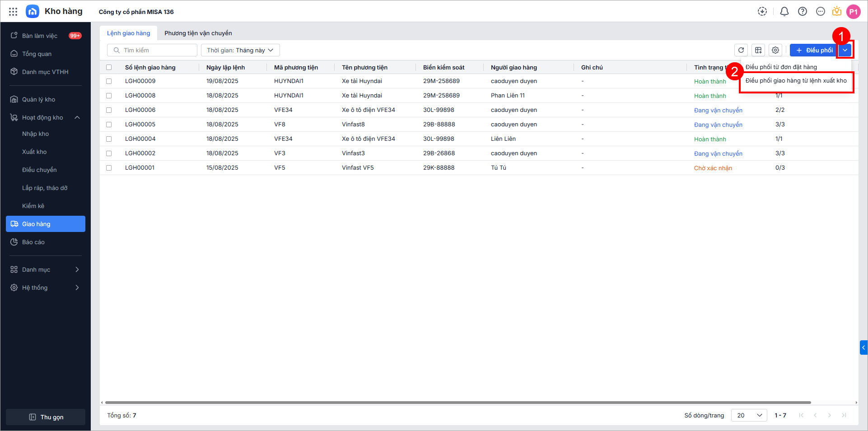Go to the first page of results
The height and width of the screenshot is (431, 868).
click(801, 415)
